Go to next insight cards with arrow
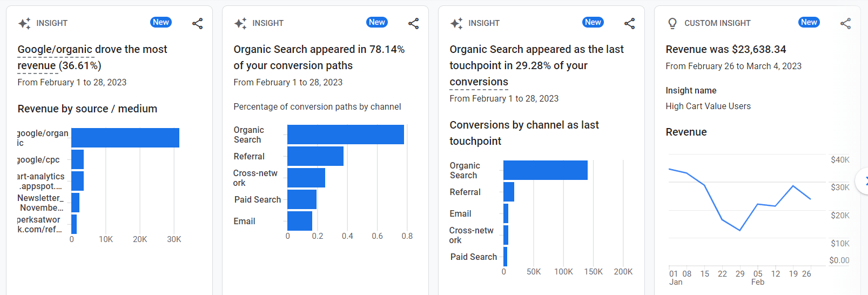The image size is (868, 295). (863, 180)
